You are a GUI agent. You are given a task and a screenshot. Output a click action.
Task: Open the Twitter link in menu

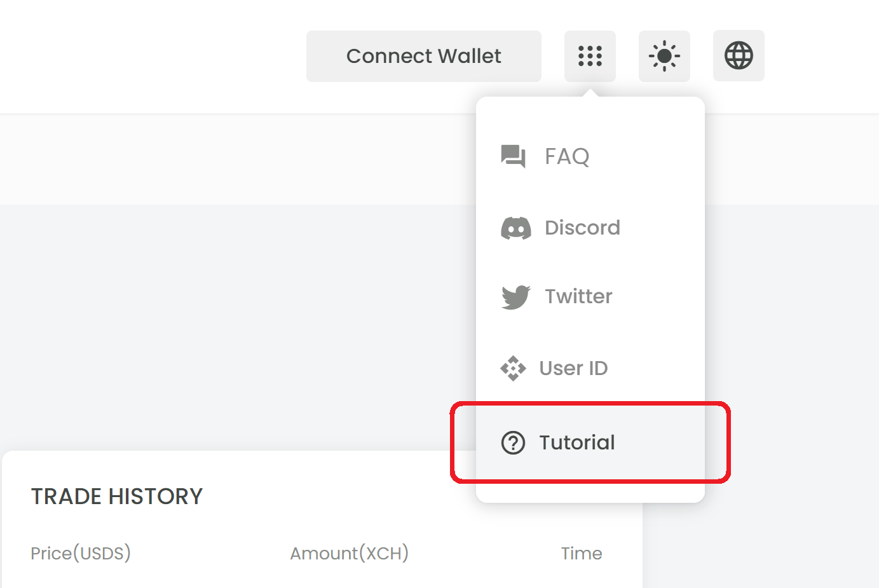tap(590, 297)
